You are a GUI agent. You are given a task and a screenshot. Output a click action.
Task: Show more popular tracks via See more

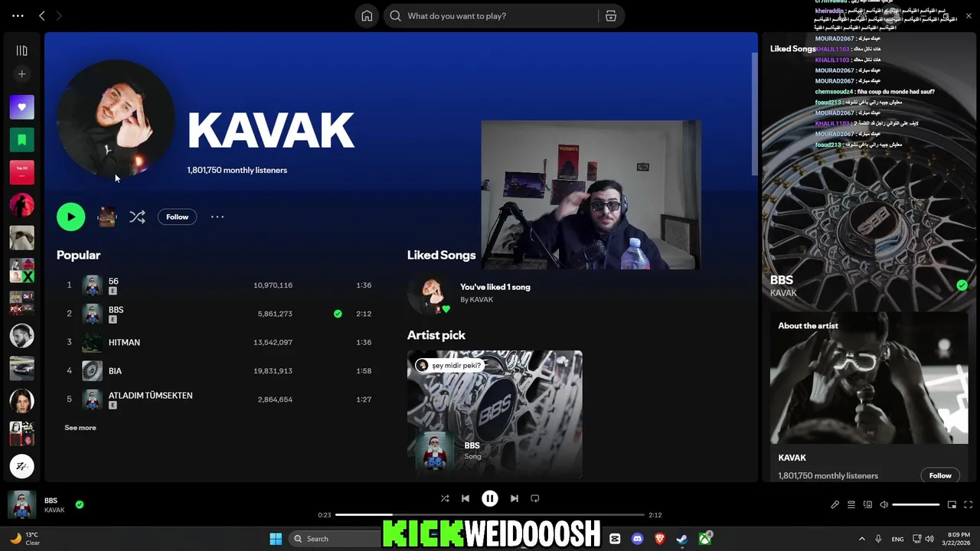click(80, 428)
